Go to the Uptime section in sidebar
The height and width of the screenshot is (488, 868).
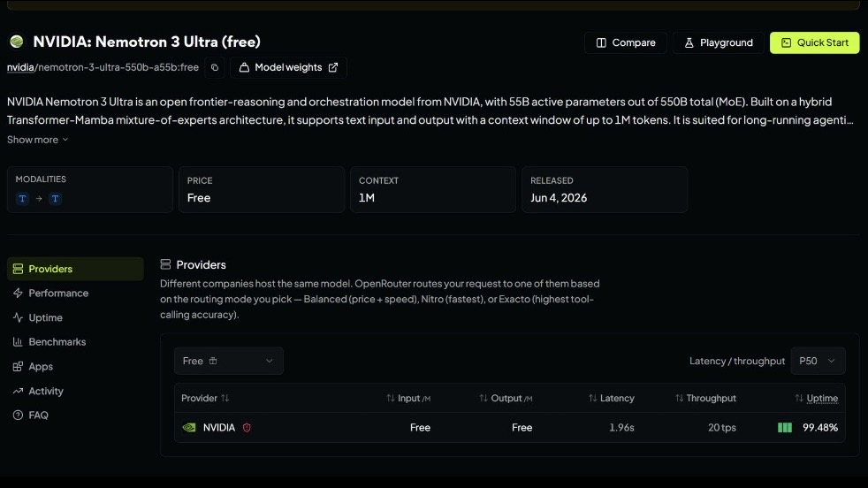(x=75, y=317)
